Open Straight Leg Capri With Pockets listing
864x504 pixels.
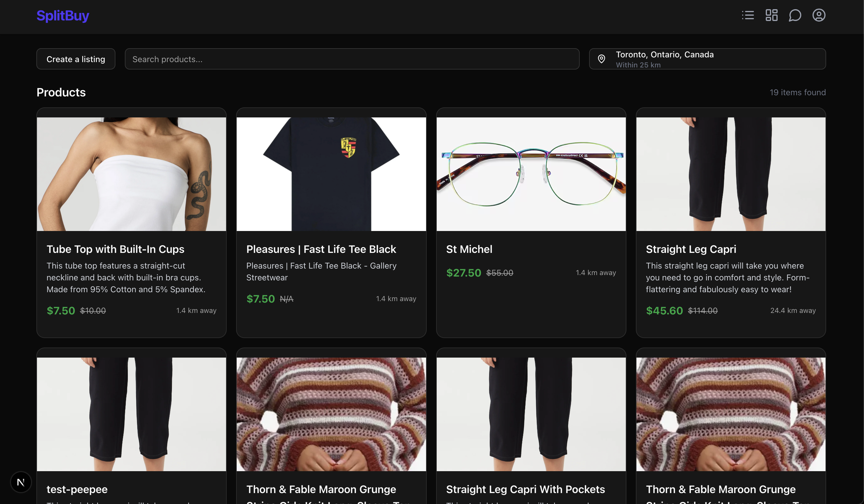tap(525, 489)
